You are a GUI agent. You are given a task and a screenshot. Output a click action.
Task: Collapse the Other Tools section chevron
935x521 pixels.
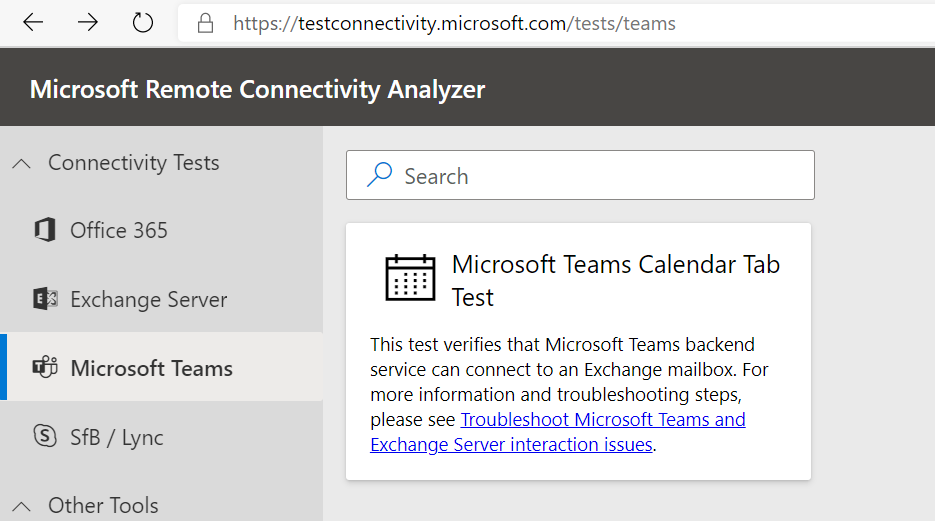(x=22, y=506)
